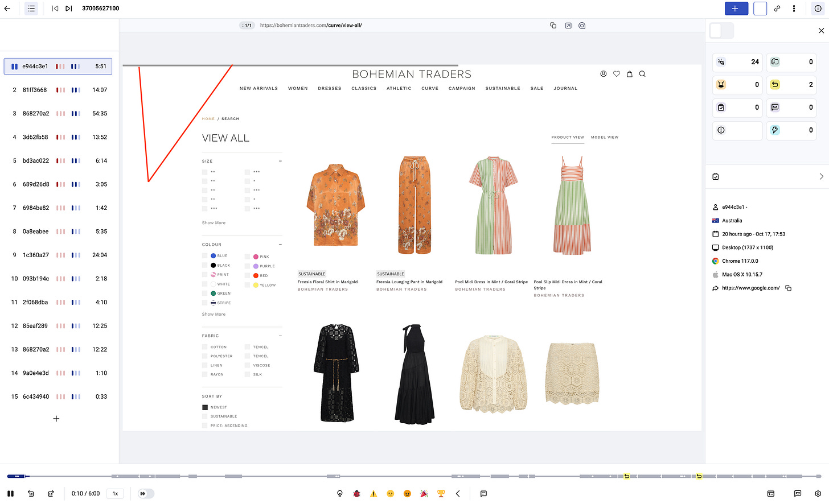Open the rage clicks card showing 0

click(x=737, y=85)
